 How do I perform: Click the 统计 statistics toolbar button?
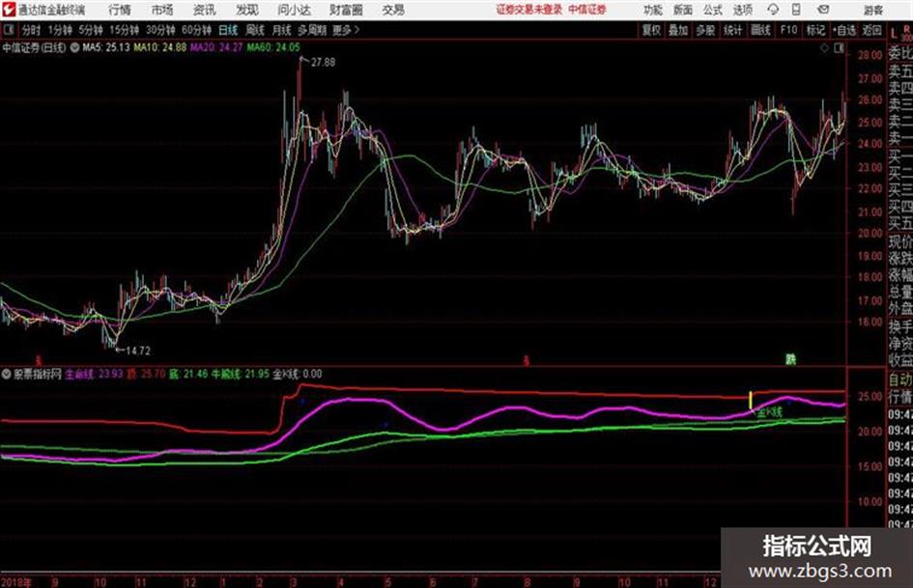733,30
